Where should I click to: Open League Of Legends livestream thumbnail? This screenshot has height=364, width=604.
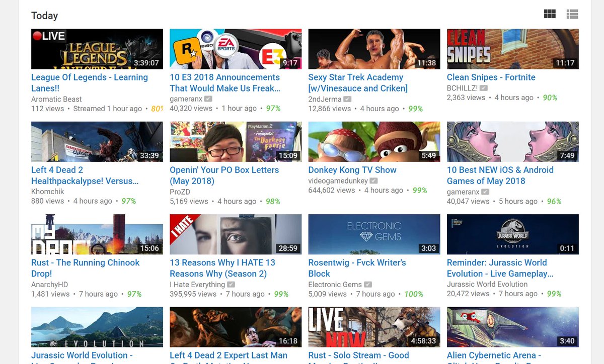point(97,49)
